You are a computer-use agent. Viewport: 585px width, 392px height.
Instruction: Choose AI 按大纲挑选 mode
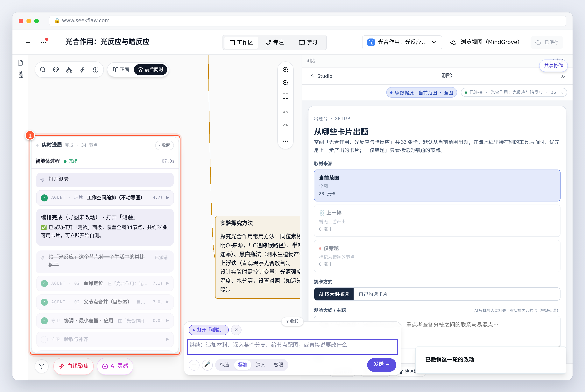[x=334, y=294]
